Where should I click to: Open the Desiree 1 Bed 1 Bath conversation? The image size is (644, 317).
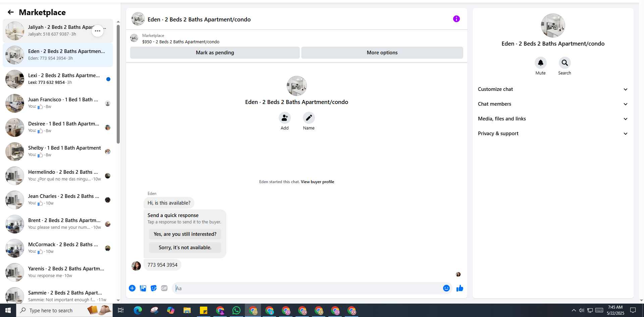pos(58,127)
